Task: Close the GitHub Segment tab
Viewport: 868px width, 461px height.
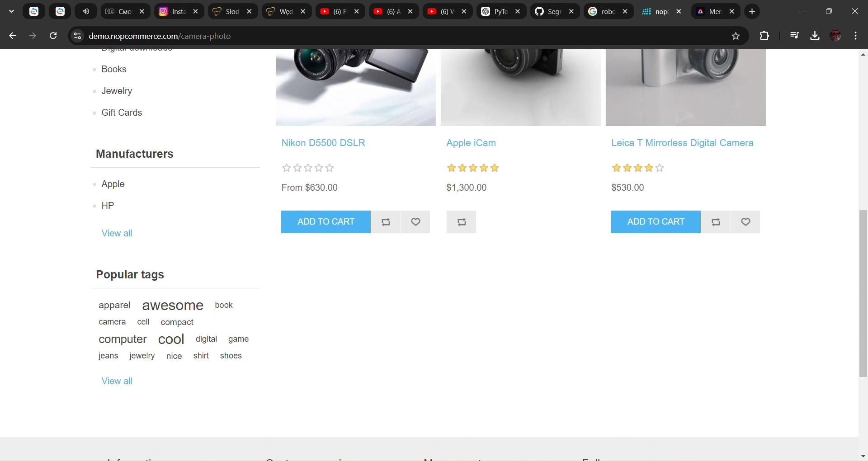Action: coord(571,12)
